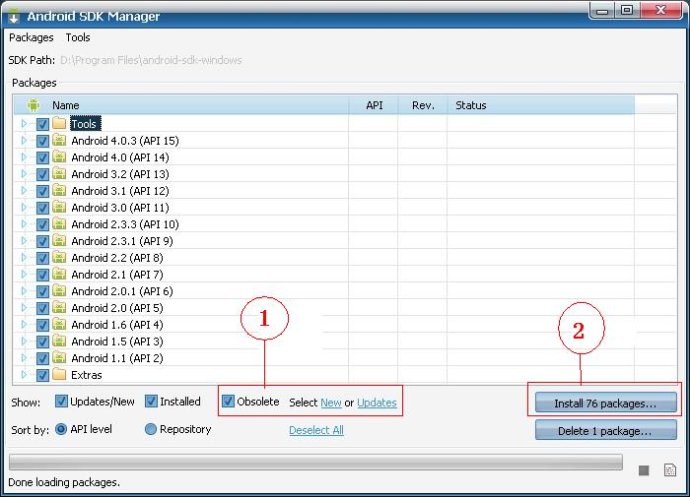Click the Android 4.0 (API 14) package icon
The width and height of the screenshot is (690, 497).
point(59,157)
